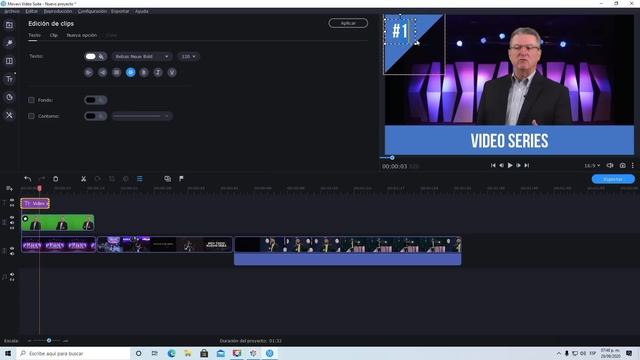Toggle visibility eye of overlay video track
640x360 pixels.
coord(12,218)
